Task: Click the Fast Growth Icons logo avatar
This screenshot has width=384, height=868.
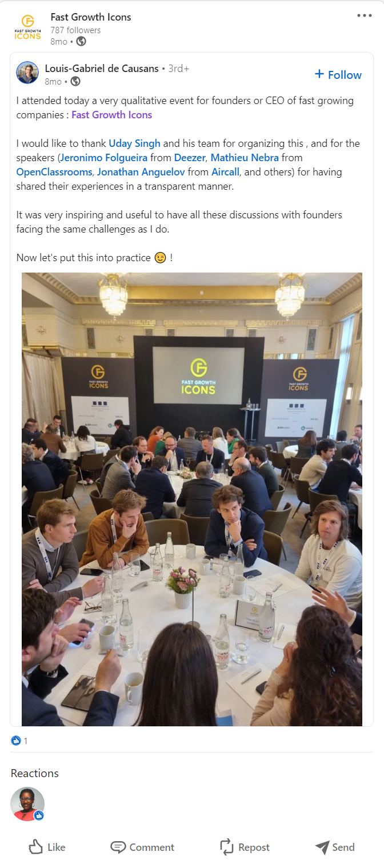Action: 27,28
